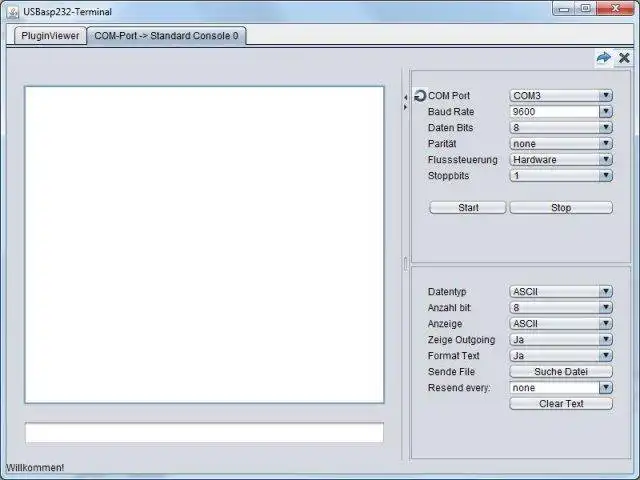
Task: Click the send text input field
Action: point(204,433)
